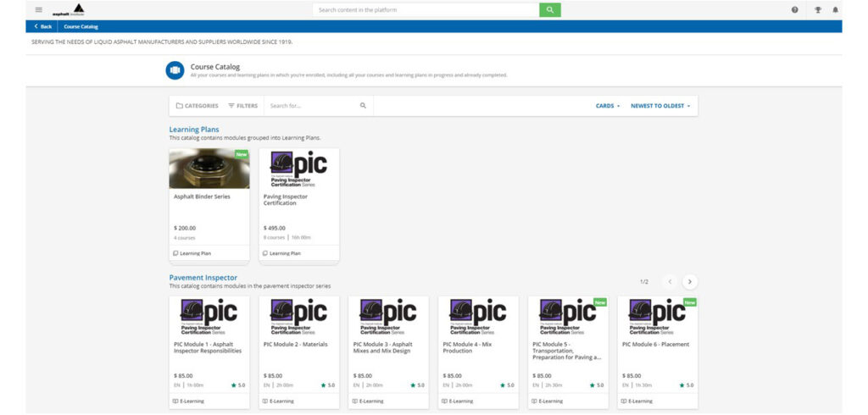Click the Paving Inspector Certification title
This screenshot has width=868, height=415.
286,200
